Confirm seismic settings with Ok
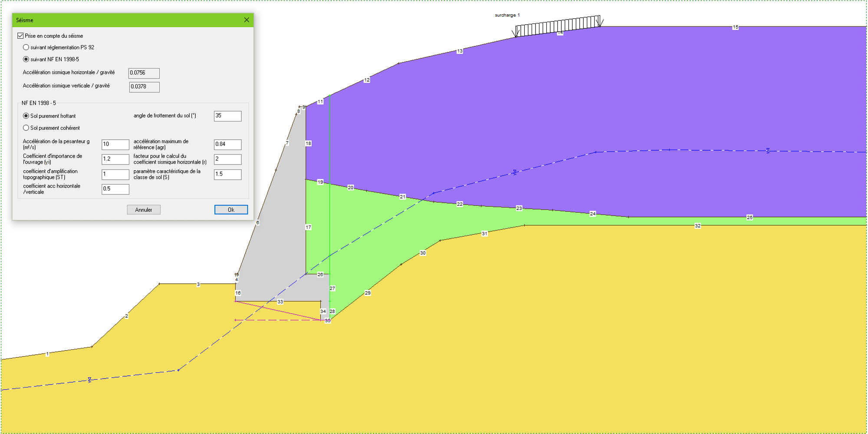The image size is (868, 434). tap(231, 210)
